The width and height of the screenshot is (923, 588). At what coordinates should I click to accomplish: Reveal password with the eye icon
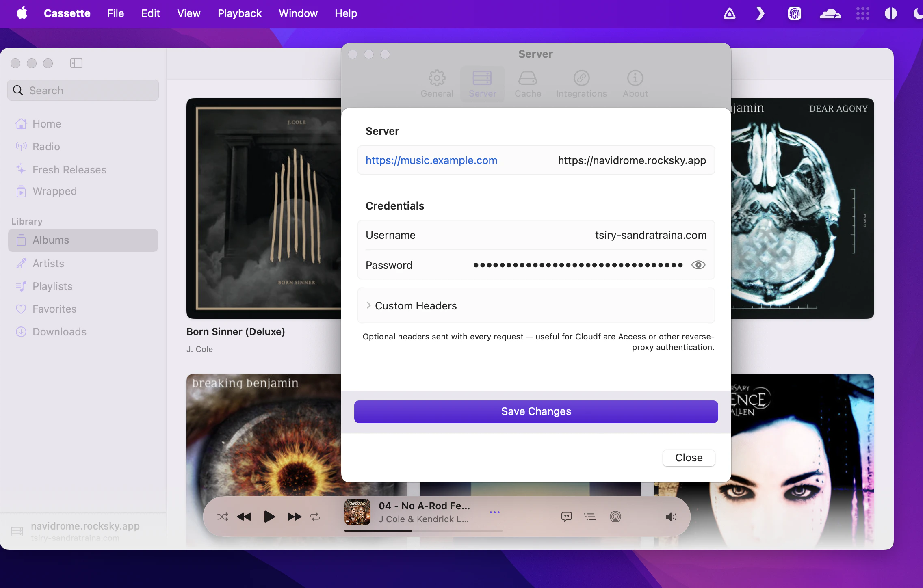click(698, 265)
